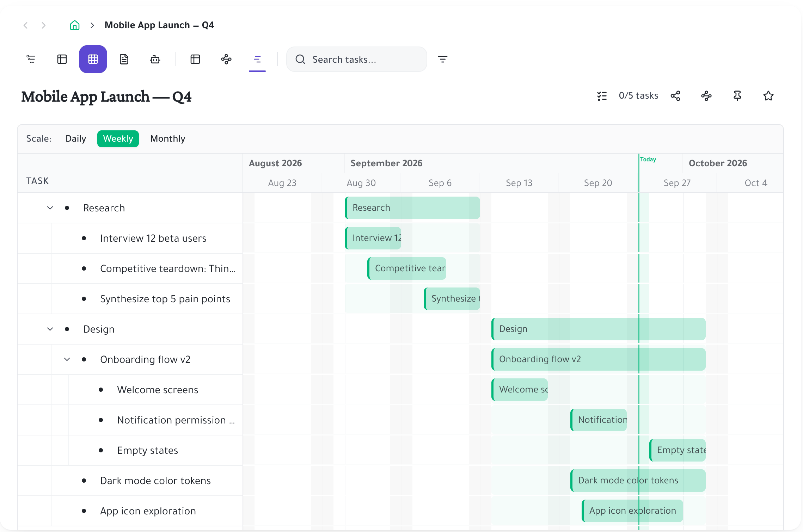Click the Today timeline marker
The height and width of the screenshot is (532, 803).
648,160
